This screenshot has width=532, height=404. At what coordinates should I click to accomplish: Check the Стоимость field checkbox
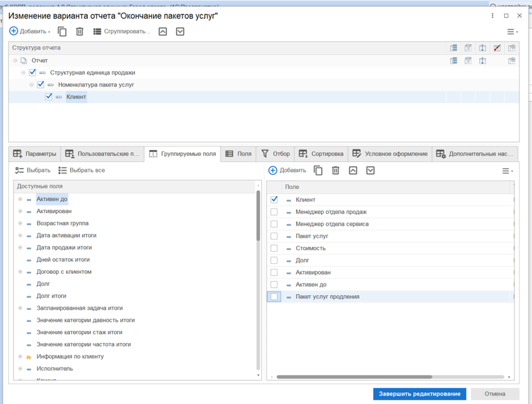coord(274,248)
